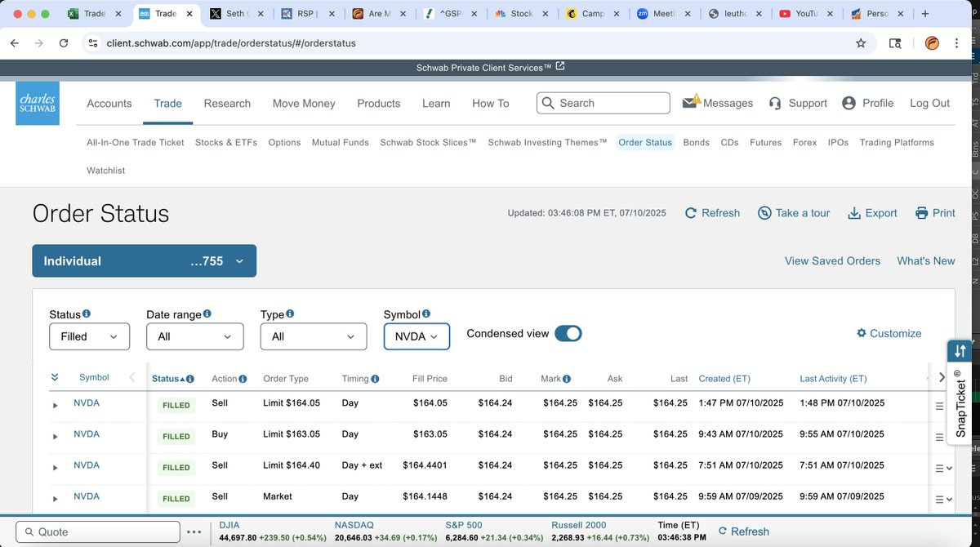Expand all orders with double chevron
The height and width of the screenshot is (547, 980).
[x=55, y=377]
